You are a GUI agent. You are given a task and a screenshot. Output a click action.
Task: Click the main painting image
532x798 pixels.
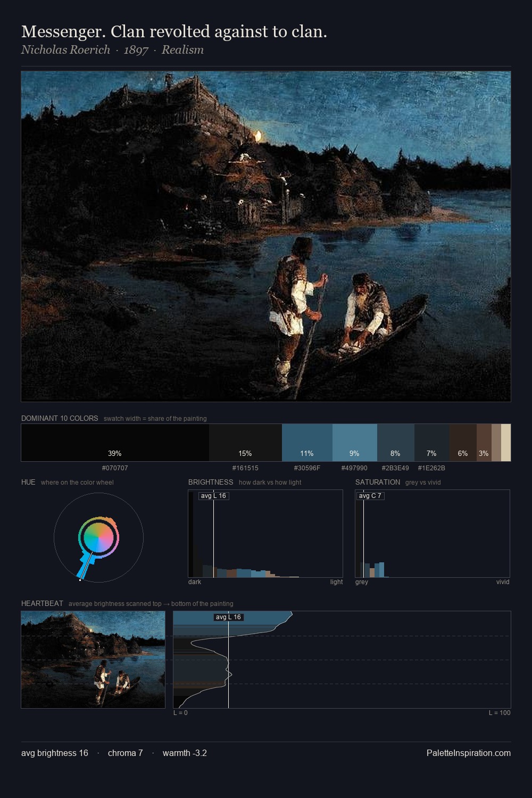coord(266,236)
